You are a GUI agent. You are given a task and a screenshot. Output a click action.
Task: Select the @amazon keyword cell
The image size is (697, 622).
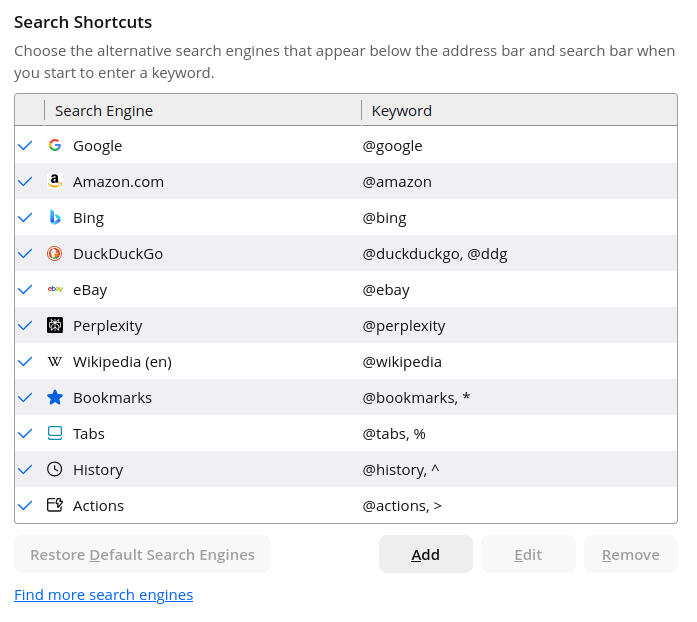tap(397, 182)
